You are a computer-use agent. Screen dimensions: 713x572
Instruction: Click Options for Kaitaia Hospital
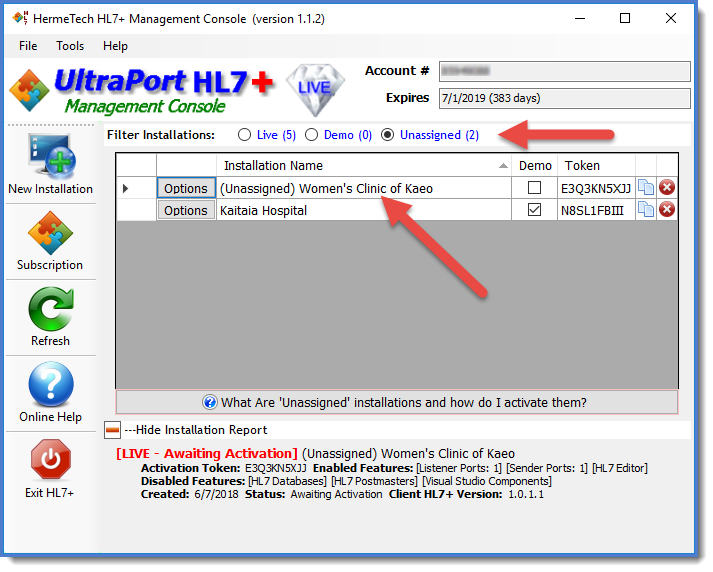coord(186,211)
